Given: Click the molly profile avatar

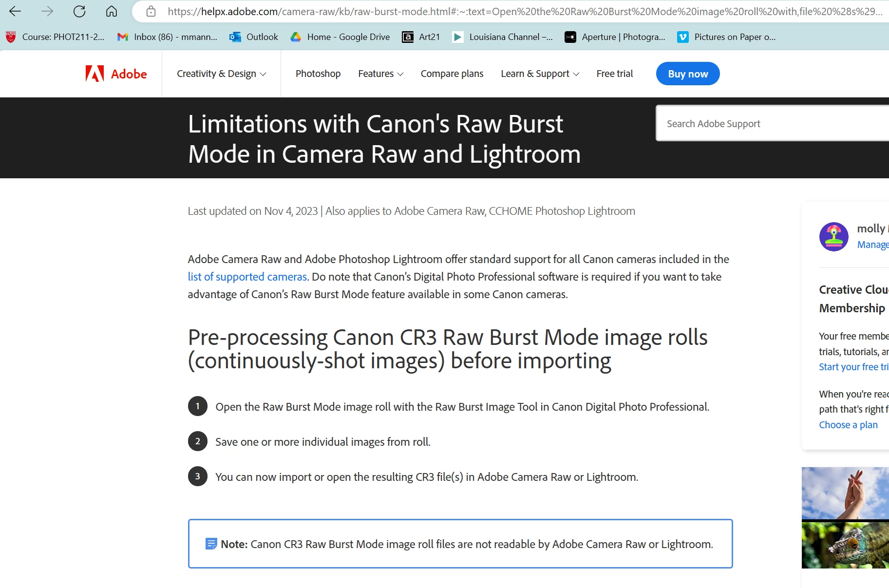Looking at the screenshot, I should [833, 237].
